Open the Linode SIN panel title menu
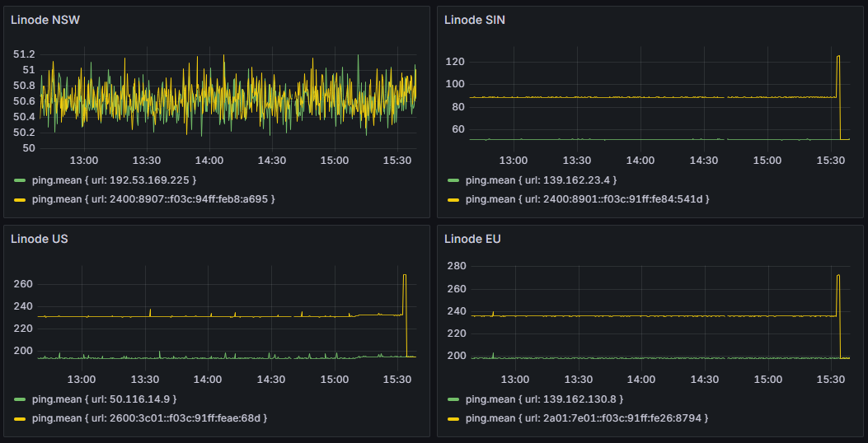The image size is (868, 443). (475, 20)
